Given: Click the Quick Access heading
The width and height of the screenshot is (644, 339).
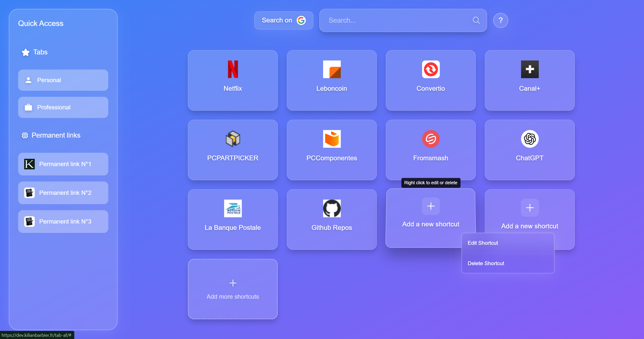Looking at the screenshot, I should coord(41,23).
